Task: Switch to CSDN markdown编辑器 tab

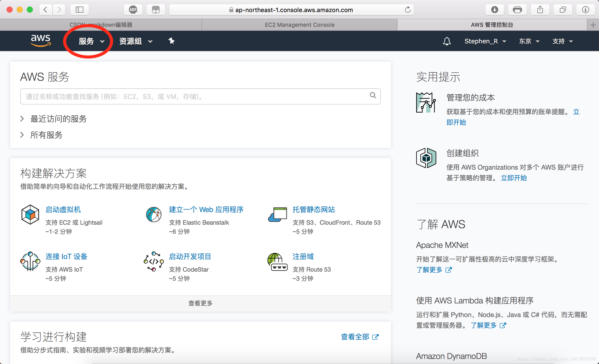Action: click(x=101, y=25)
